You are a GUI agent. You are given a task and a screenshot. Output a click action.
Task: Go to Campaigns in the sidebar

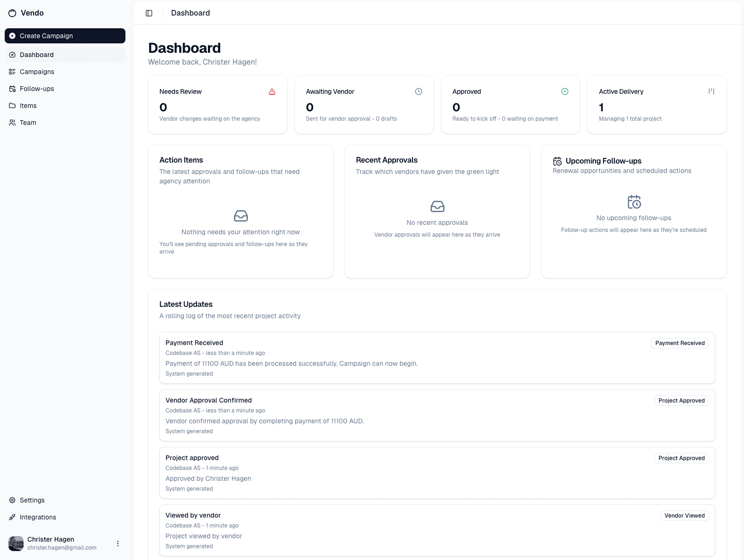point(37,72)
